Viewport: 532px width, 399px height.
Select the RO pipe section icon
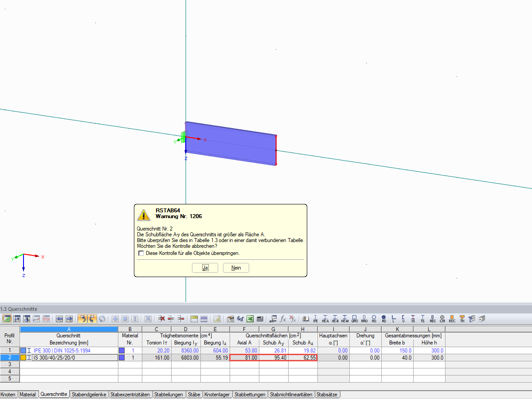pyautogui.click(x=374, y=319)
